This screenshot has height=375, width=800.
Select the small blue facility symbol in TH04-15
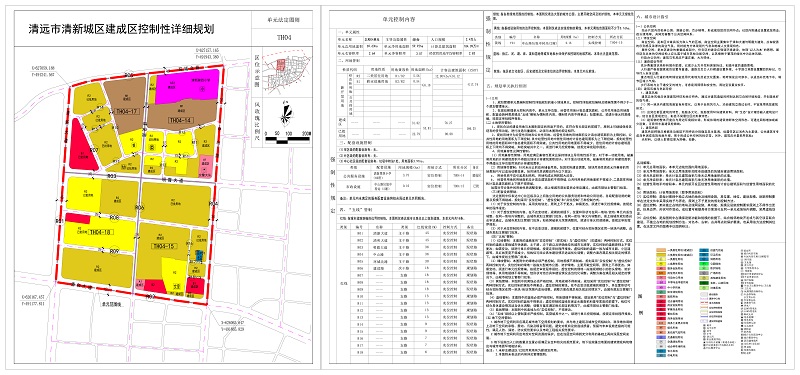200,256
